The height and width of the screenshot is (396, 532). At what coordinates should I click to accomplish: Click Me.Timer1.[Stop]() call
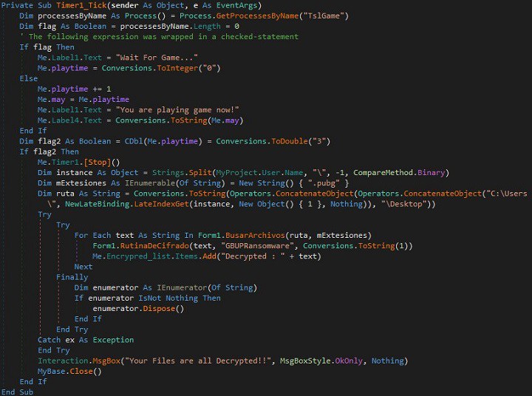[79, 163]
